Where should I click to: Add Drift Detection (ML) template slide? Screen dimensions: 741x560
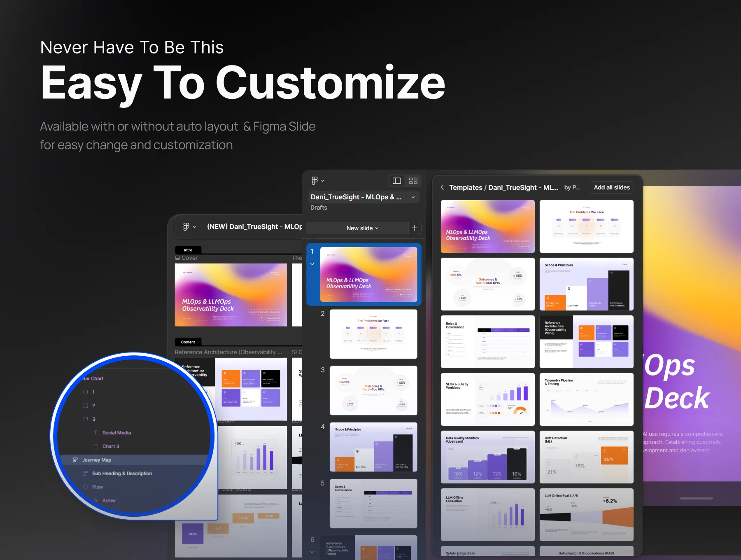[x=586, y=457]
